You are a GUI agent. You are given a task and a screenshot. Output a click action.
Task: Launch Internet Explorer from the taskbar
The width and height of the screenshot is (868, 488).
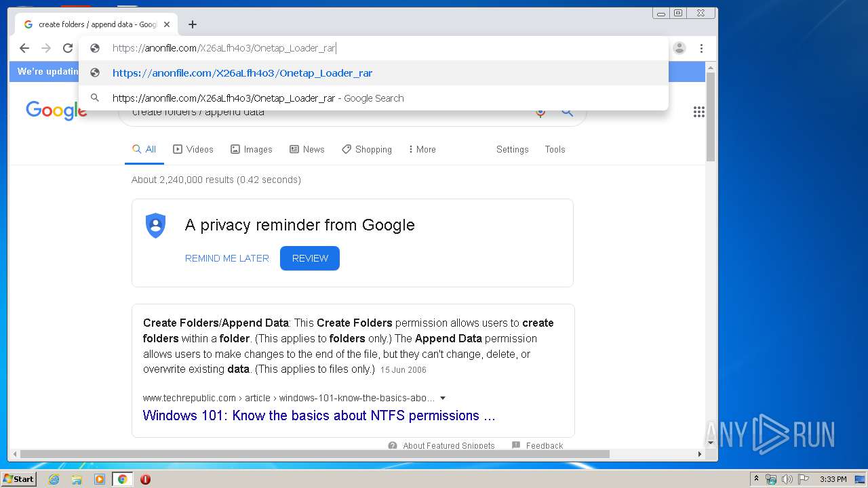coord(54,479)
